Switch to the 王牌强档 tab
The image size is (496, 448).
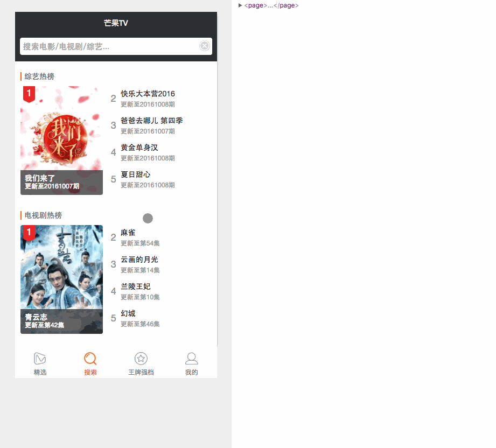pyautogui.click(x=141, y=362)
